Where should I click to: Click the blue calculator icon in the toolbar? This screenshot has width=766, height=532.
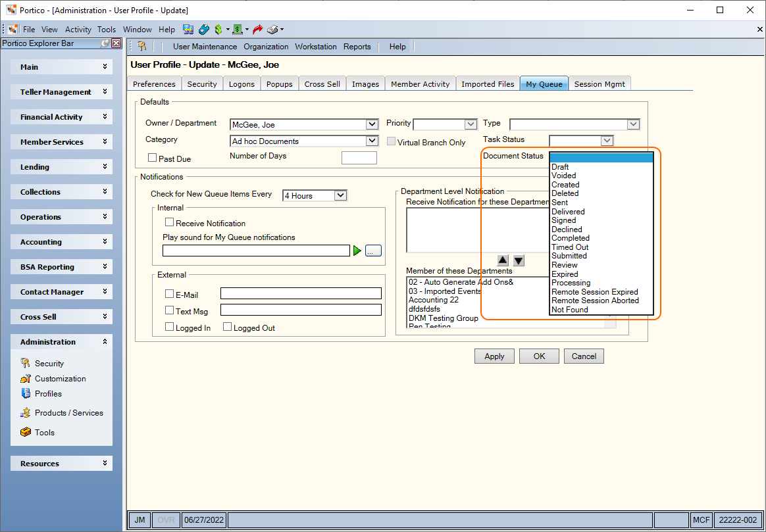coord(204,30)
